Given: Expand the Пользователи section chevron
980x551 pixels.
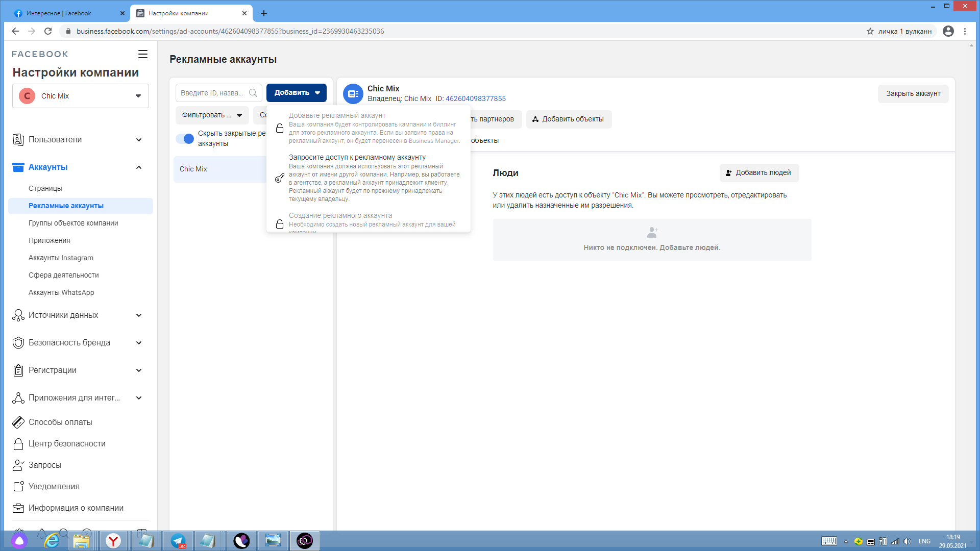Looking at the screenshot, I should coord(139,140).
